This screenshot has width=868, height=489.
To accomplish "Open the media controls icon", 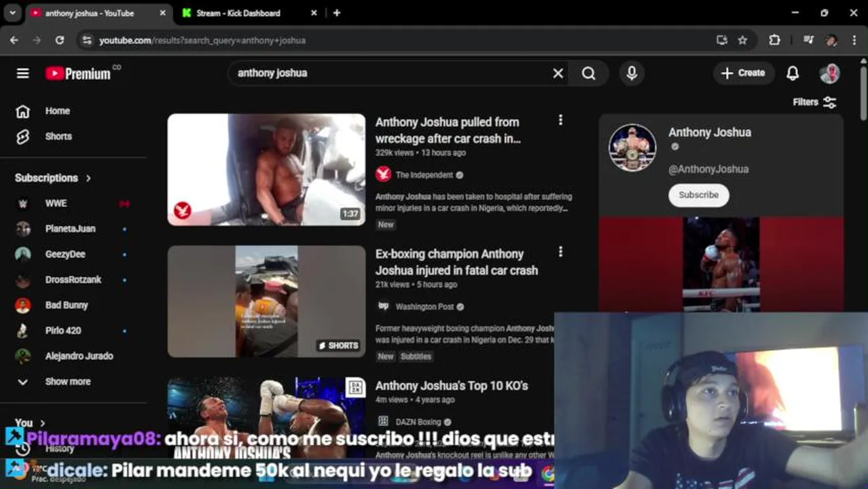I will [808, 40].
